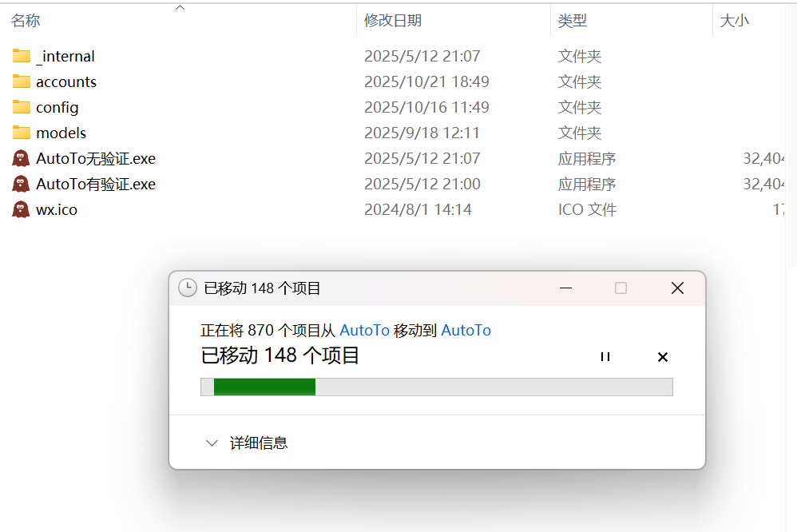
Task: Click the chevron next to 详细信息
Action: [212, 443]
